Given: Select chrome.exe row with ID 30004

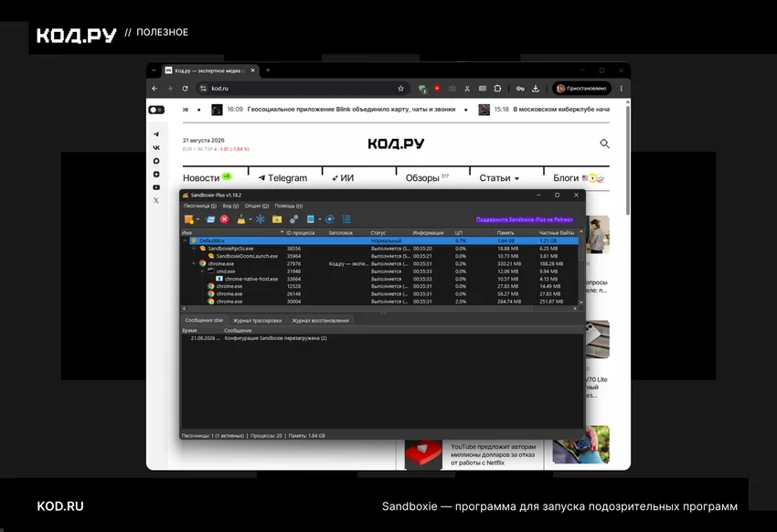Looking at the screenshot, I should coord(379,301).
